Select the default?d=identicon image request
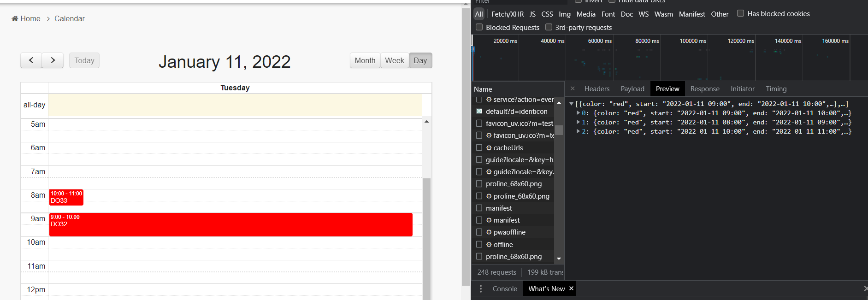The image size is (868, 300). (516, 112)
